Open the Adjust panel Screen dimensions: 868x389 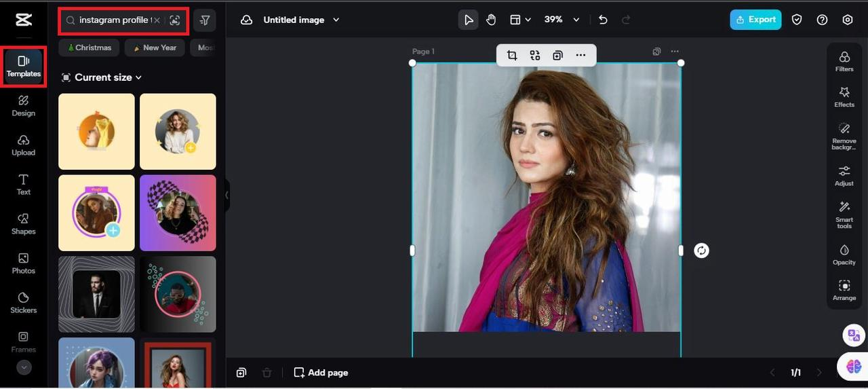(x=844, y=176)
